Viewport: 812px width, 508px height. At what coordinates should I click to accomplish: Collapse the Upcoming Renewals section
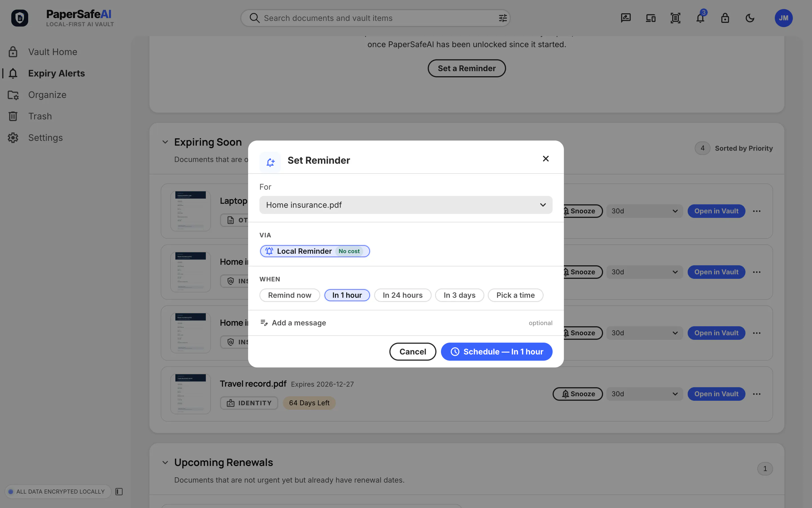pos(165,462)
